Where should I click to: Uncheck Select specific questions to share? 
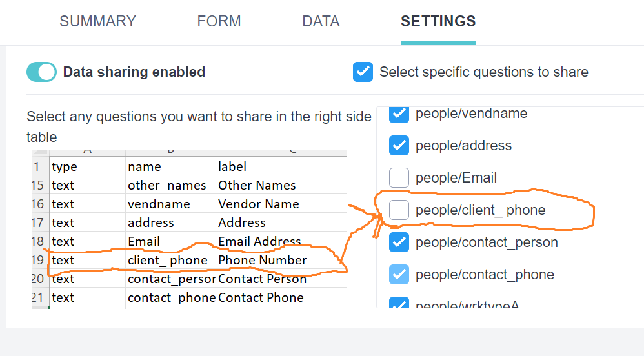(x=363, y=72)
